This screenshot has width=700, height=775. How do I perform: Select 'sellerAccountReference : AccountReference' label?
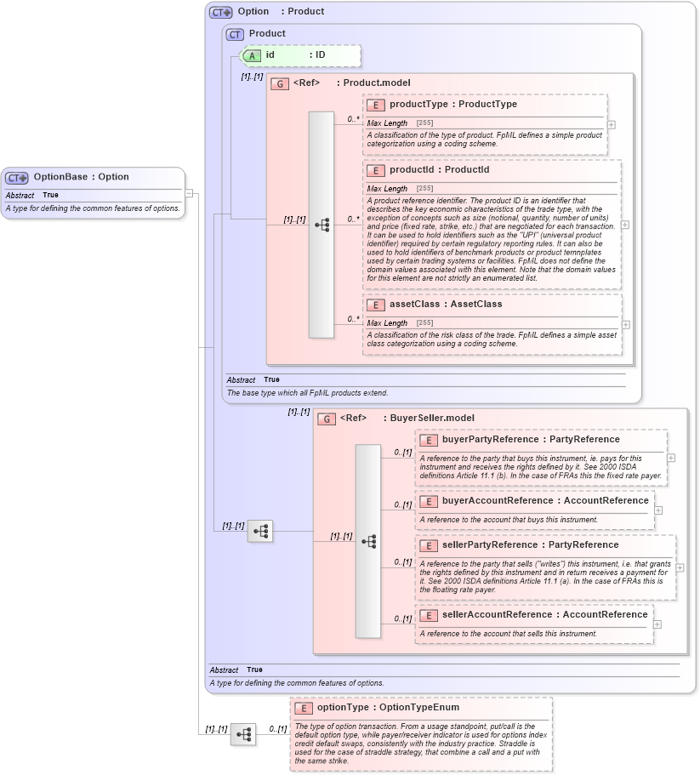[545, 614]
